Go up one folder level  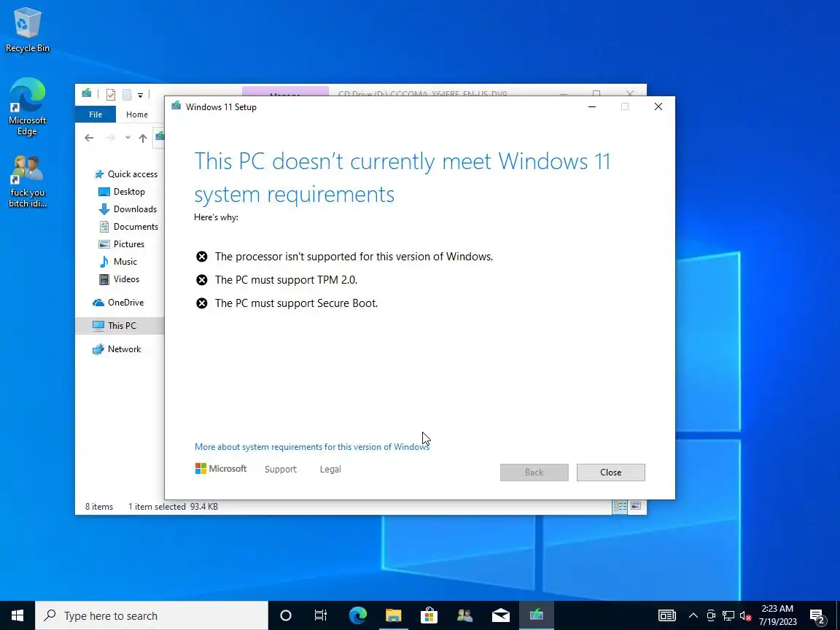click(x=142, y=139)
